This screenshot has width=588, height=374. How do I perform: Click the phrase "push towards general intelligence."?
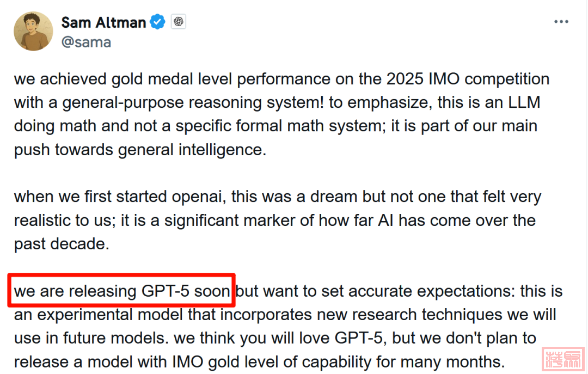140,150
